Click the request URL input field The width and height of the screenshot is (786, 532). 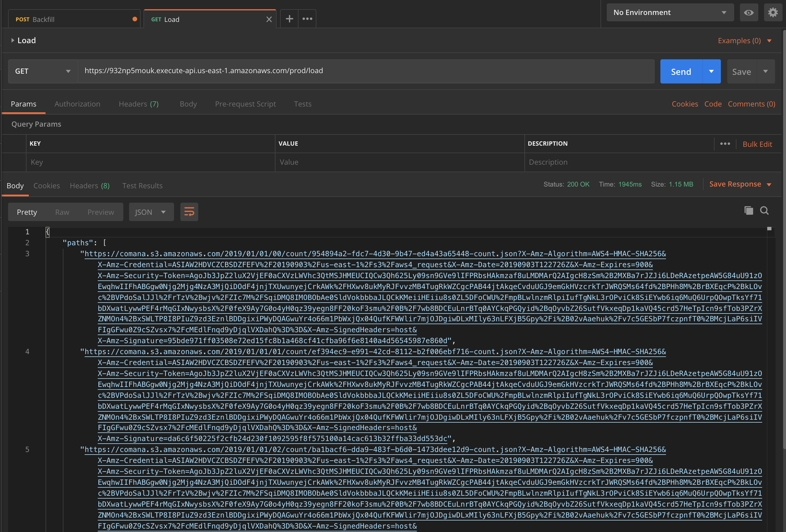click(365, 71)
